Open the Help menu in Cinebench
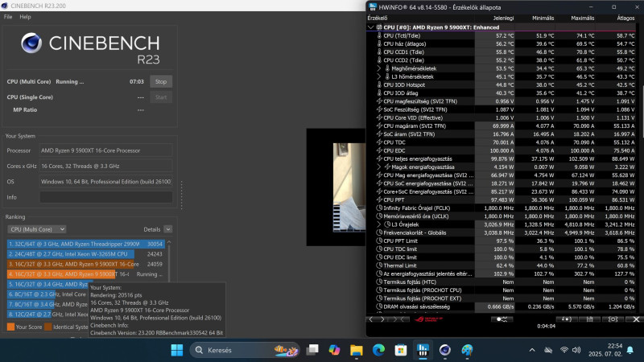The width and height of the screenshot is (644, 362). tap(25, 17)
